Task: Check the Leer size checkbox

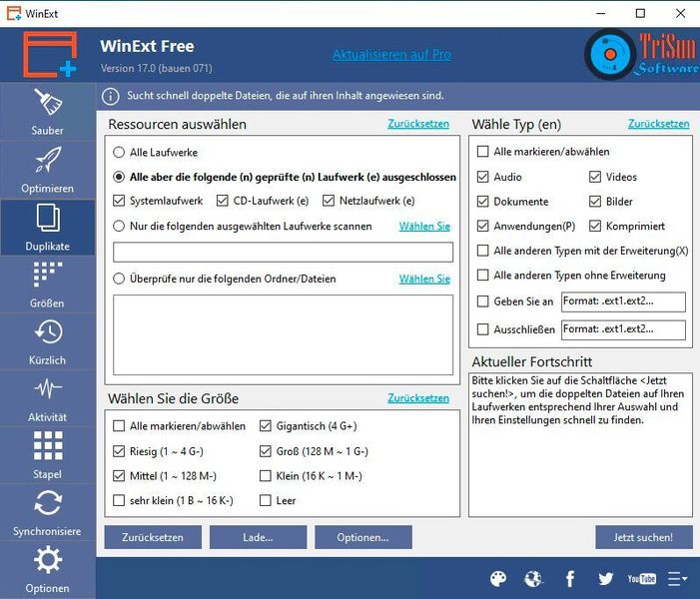Action: tap(266, 500)
